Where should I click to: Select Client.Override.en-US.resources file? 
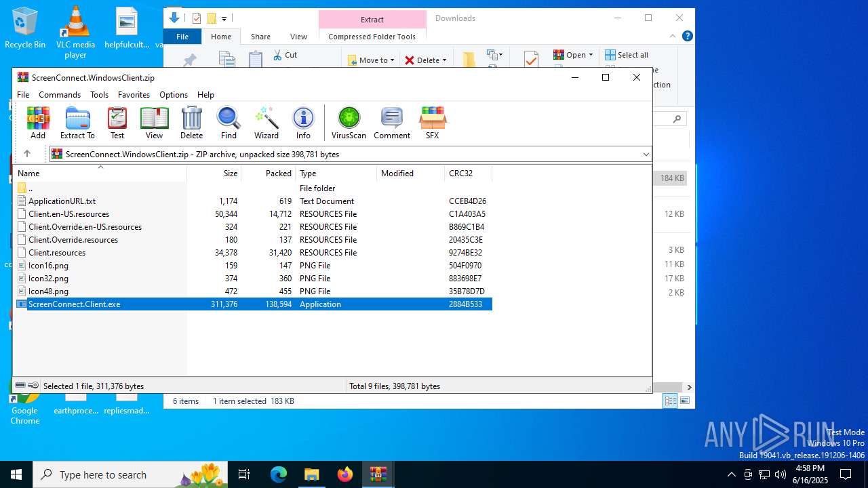pyautogui.click(x=254, y=227)
